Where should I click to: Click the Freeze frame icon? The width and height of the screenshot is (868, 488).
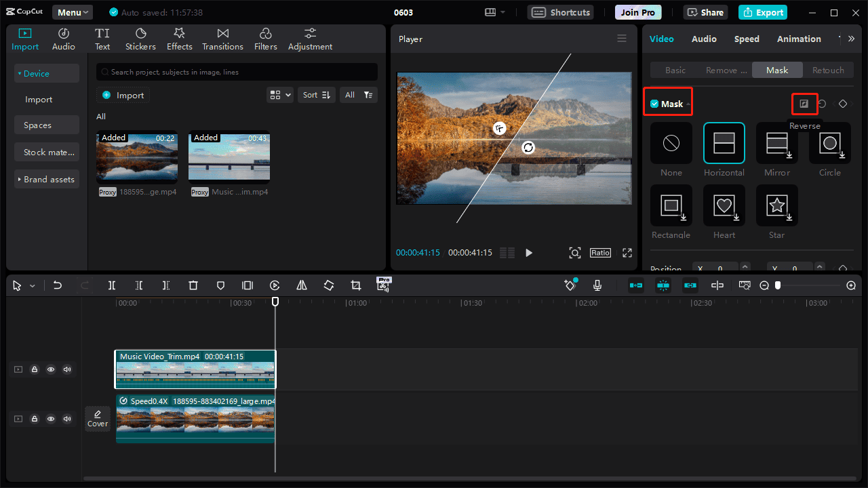[x=248, y=285]
